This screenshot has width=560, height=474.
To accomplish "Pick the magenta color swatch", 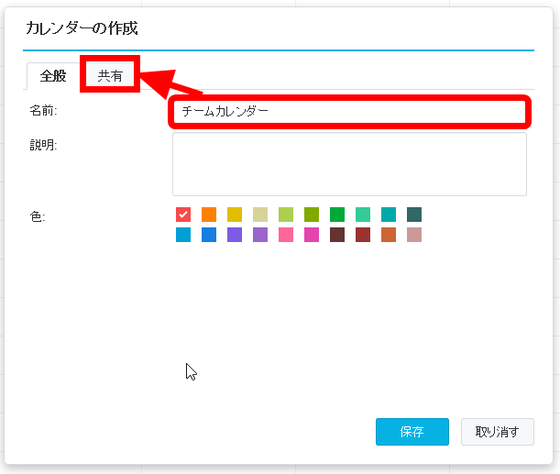I will coord(311,235).
